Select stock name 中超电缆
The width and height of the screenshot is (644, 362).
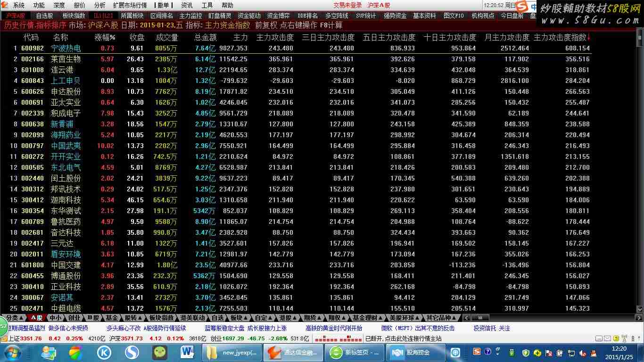pyautogui.click(x=66, y=308)
